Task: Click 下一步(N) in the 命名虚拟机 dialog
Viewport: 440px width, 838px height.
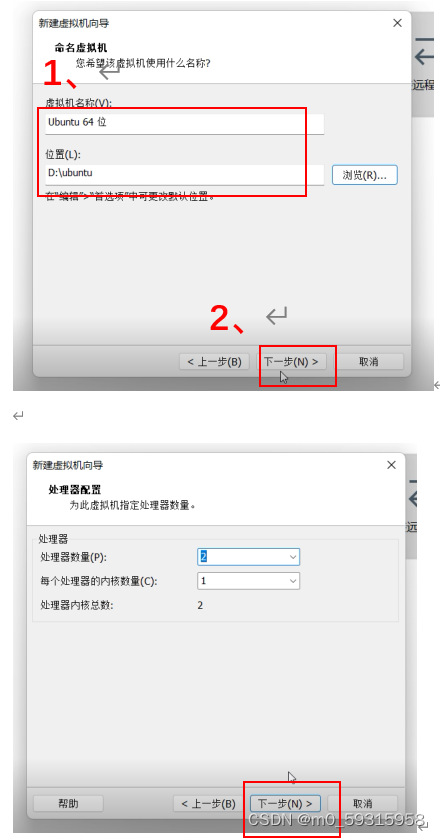Action: click(291, 362)
